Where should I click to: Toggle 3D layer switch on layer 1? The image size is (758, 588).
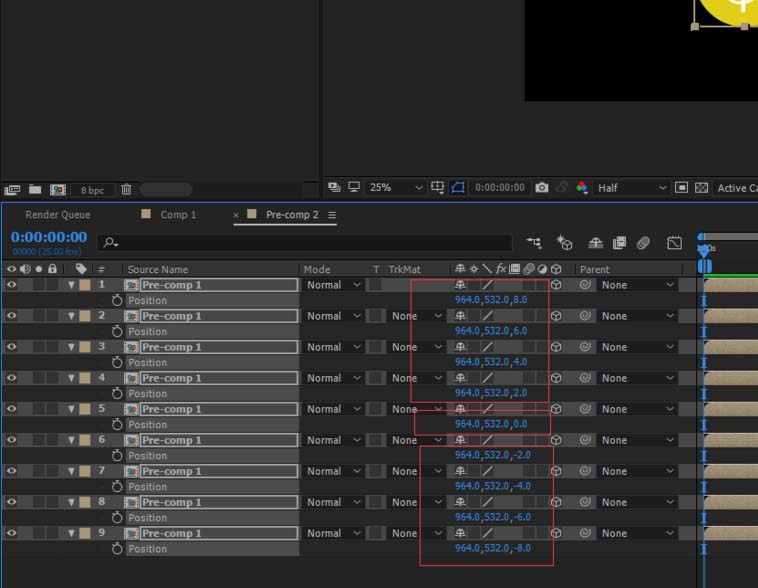pyautogui.click(x=556, y=285)
